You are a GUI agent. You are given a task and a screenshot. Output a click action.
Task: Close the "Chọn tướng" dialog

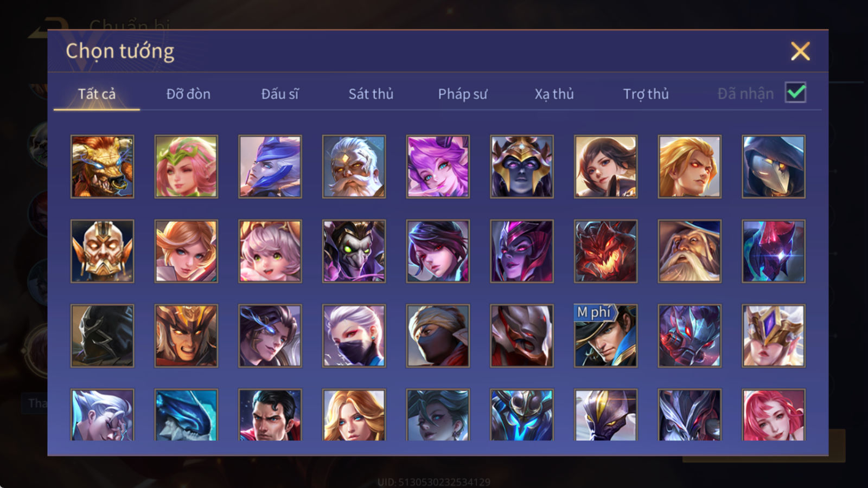tap(800, 52)
